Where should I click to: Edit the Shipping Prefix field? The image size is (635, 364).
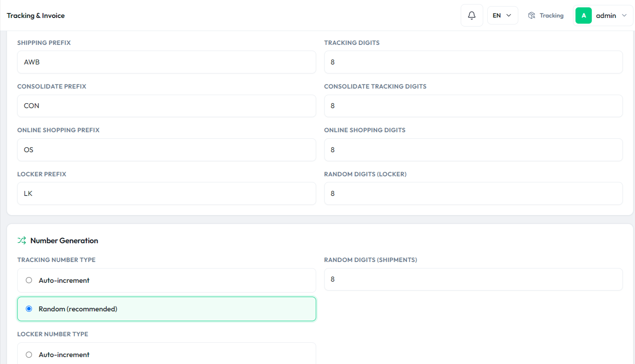click(167, 62)
